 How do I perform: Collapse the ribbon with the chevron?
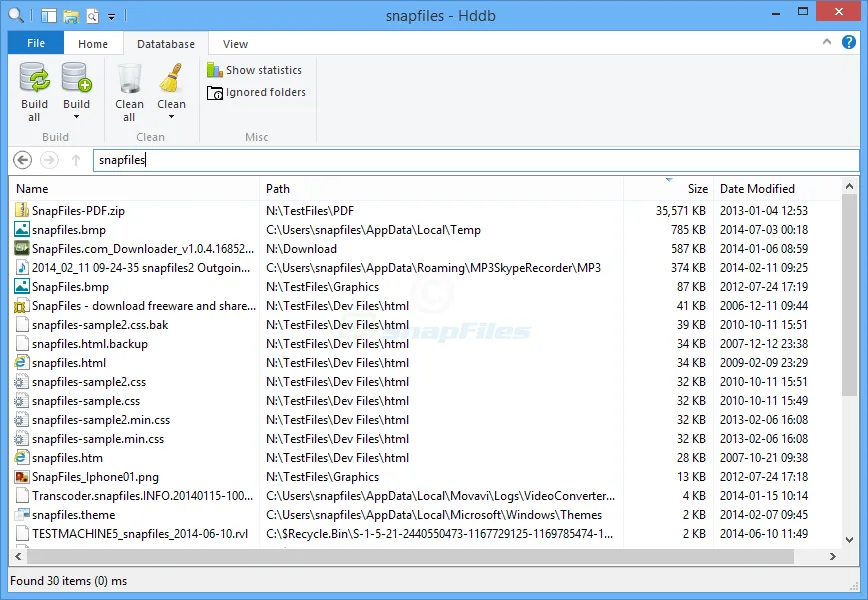click(x=827, y=42)
